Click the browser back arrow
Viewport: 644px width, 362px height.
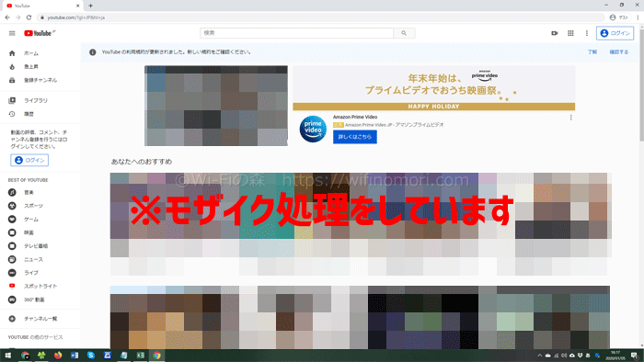(7, 17)
